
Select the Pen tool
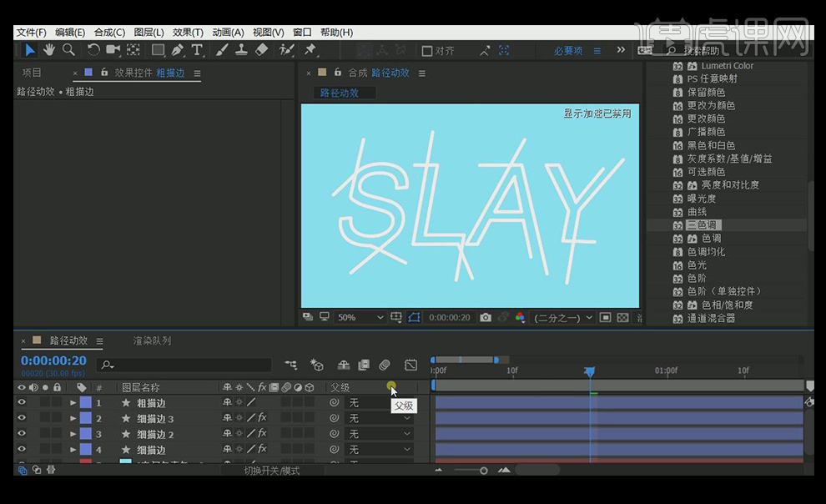coord(178,50)
